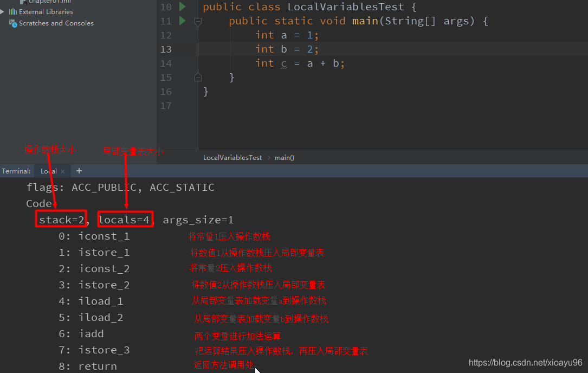Click 'stack=2' in terminal output
Image resolution: width=588 pixels, height=373 pixels.
point(61,220)
